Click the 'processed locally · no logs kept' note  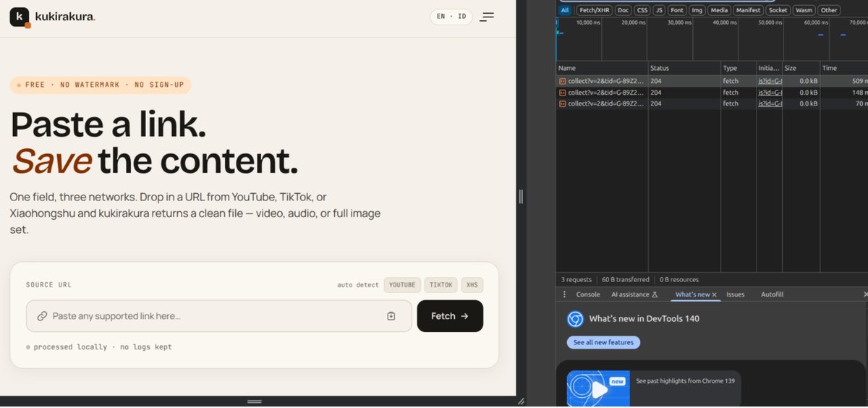(x=99, y=347)
